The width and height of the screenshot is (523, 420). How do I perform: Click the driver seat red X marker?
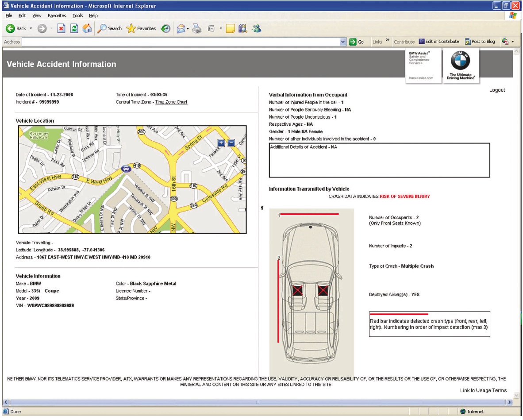(x=297, y=290)
